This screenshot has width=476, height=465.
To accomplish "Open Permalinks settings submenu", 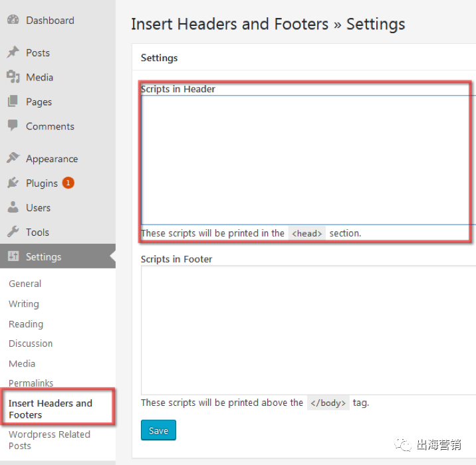I will pos(31,383).
